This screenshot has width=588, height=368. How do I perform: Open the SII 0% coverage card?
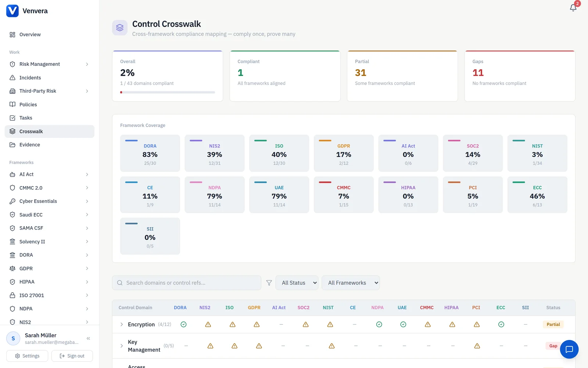pyautogui.click(x=150, y=236)
